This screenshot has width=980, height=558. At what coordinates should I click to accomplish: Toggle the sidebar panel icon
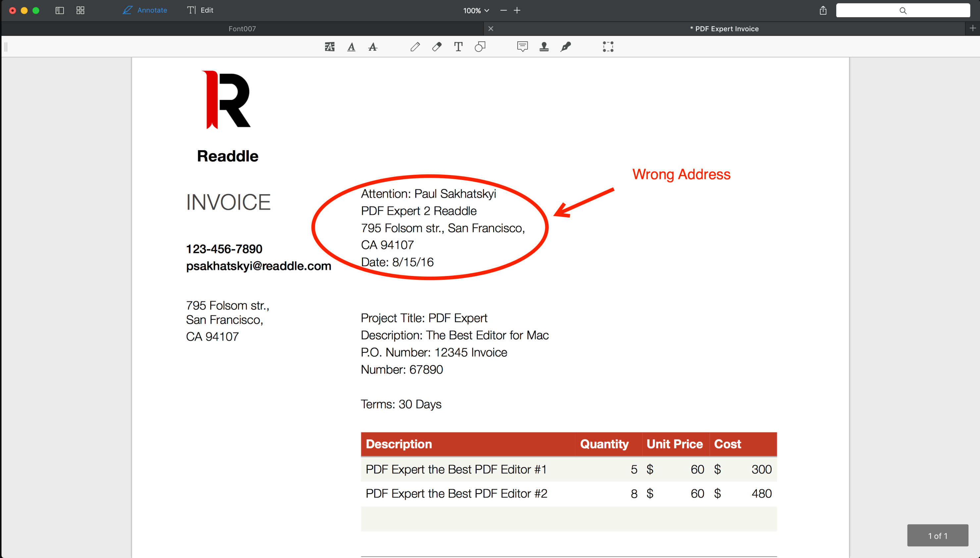[x=59, y=10]
